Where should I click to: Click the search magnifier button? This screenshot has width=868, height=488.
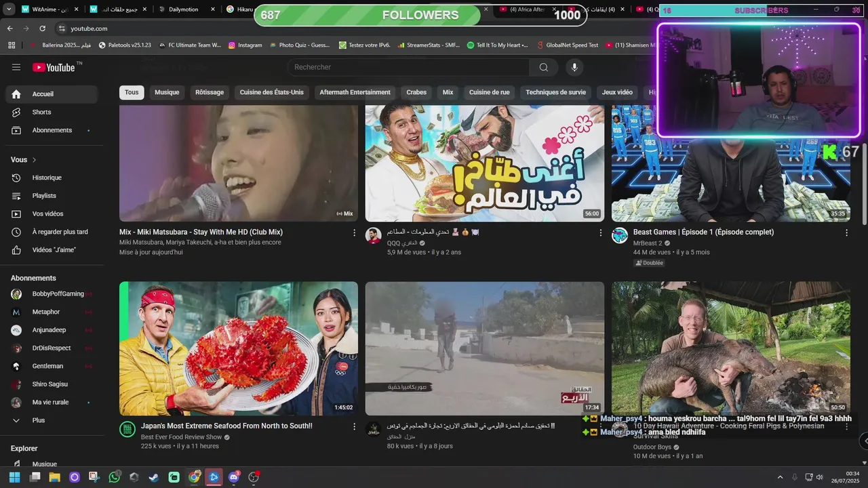pos(544,67)
